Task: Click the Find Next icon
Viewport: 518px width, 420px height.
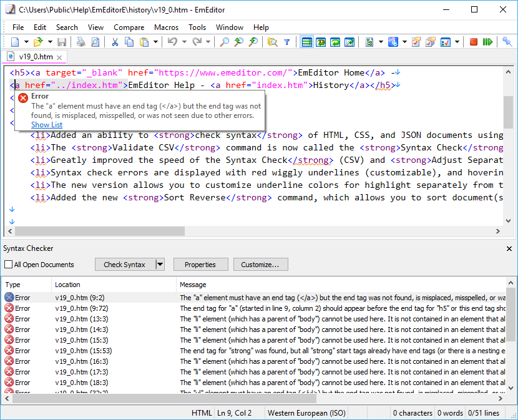Action: pos(238,42)
